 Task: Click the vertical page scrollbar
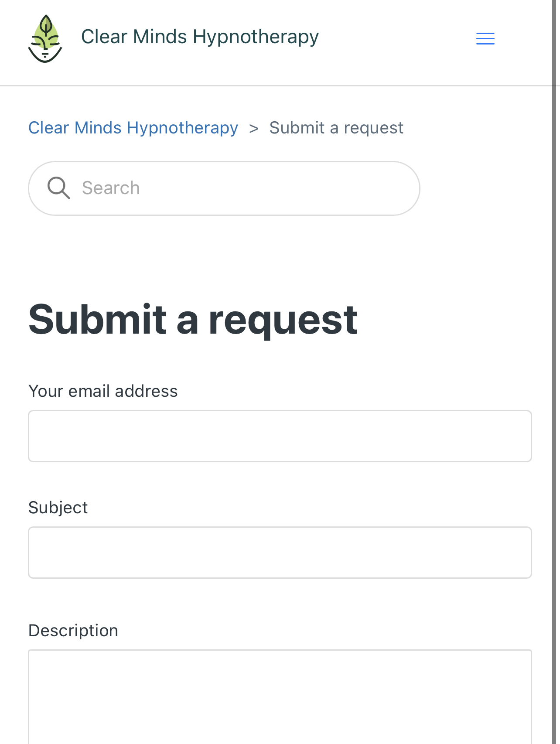coord(556,372)
